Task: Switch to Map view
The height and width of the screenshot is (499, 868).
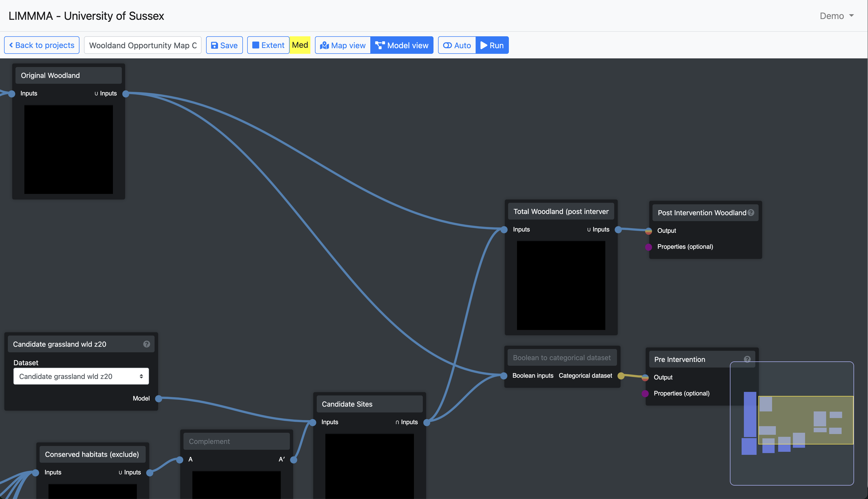Action: pyautogui.click(x=343, y=45)
